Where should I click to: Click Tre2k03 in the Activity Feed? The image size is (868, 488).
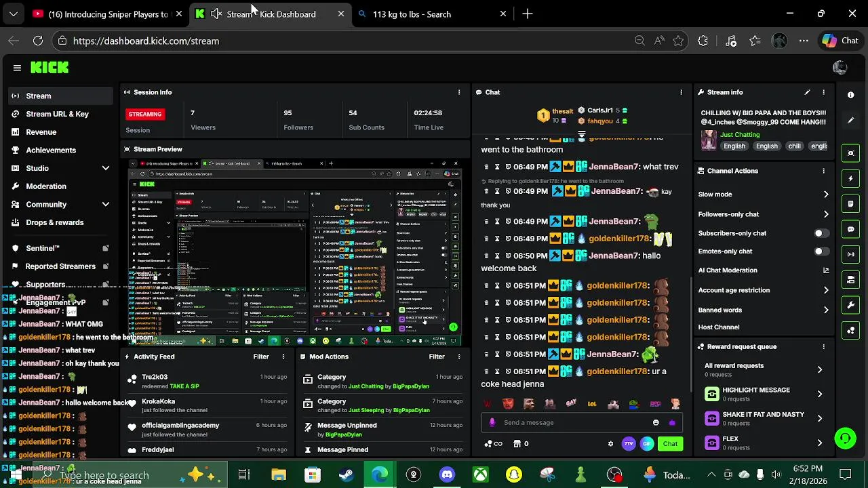(x=155, y=377)
